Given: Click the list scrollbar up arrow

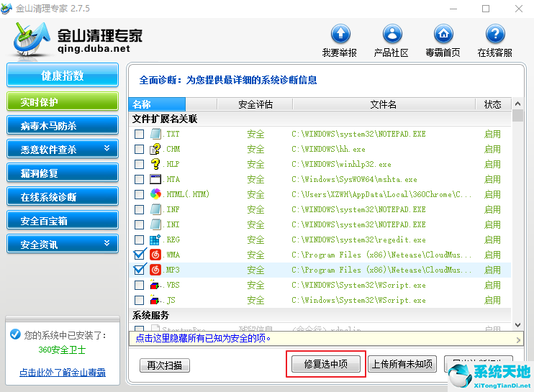Looking at the screenshot, I should 517,104.
